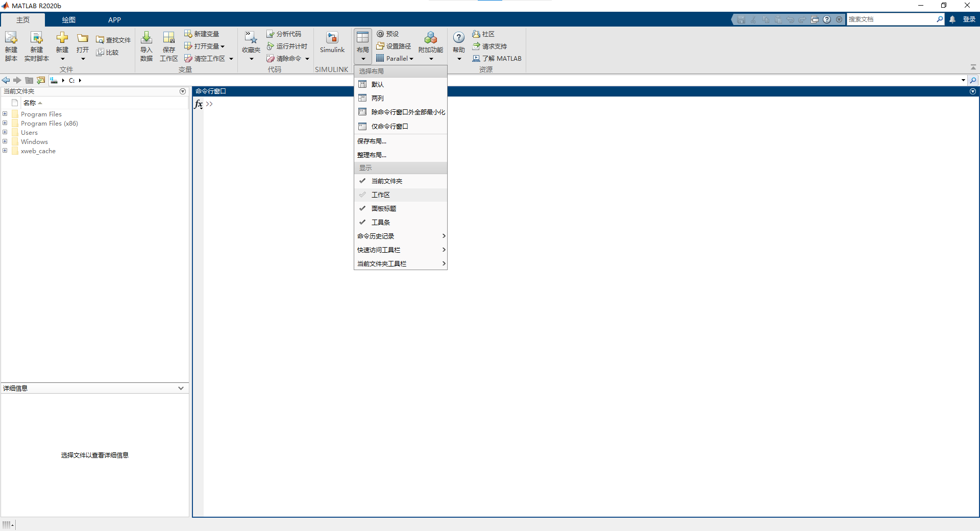This screenshot has width=980, height=531.
Task: Click 整理布局... menu entry
Action: 401,155
